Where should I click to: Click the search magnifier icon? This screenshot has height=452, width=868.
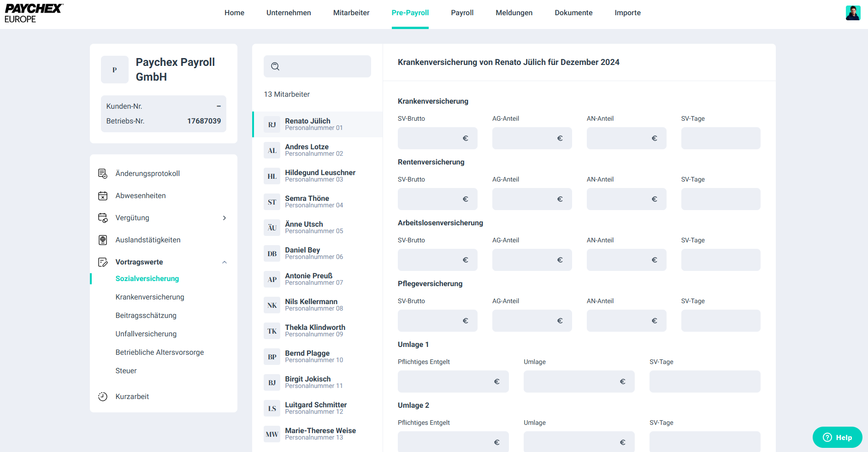(275, 66)
